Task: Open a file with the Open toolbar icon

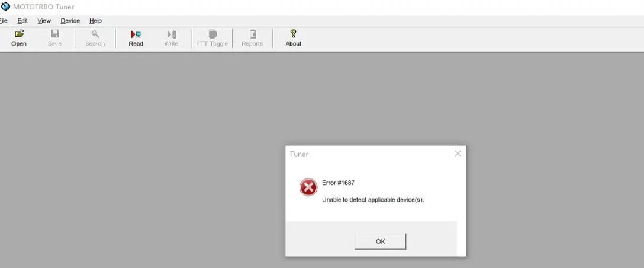Action: pos(19,34)
